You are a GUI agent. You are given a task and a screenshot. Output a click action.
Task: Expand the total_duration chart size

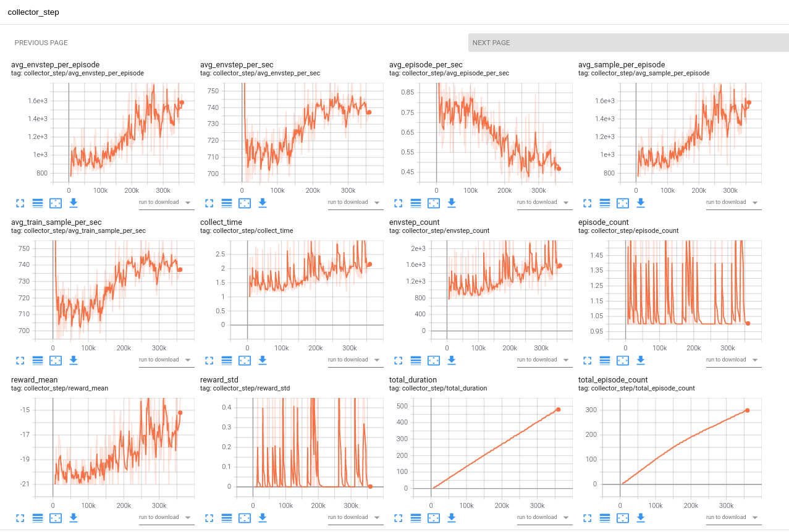pos(398,518)
